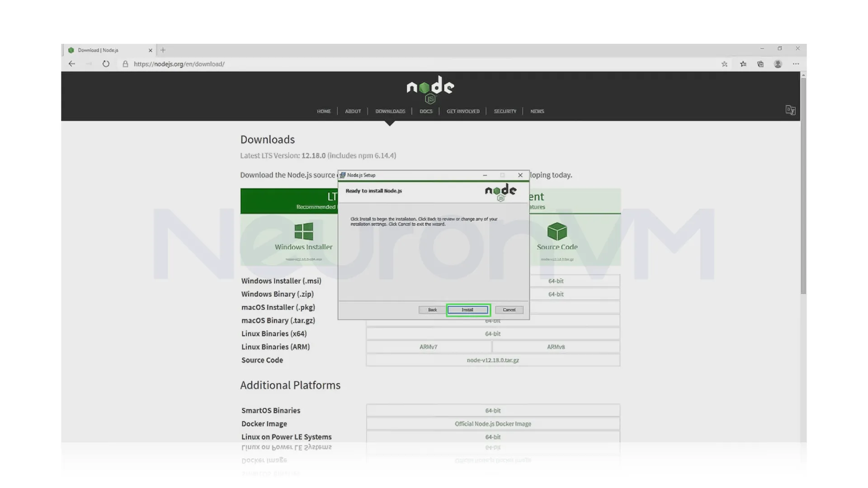This screenshot has width=868, height=488.
Task: Download the ARMv7 Linux binary
Action: pos(429,347)
